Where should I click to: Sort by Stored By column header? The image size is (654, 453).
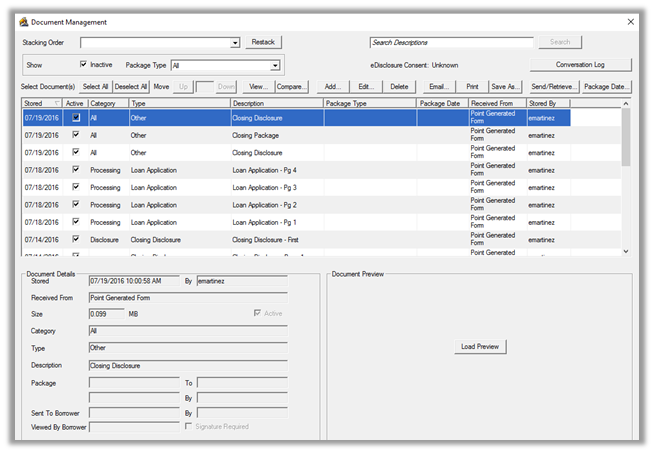point(548,103)
